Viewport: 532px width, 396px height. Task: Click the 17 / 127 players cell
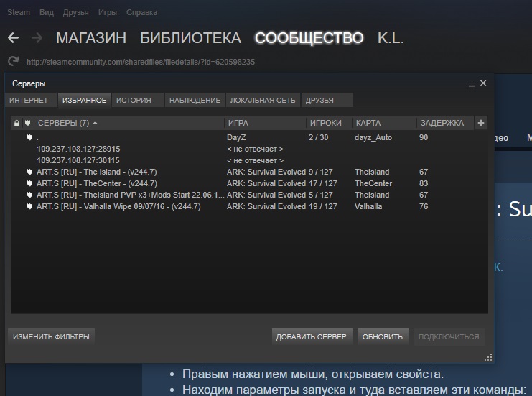point(323,183)
